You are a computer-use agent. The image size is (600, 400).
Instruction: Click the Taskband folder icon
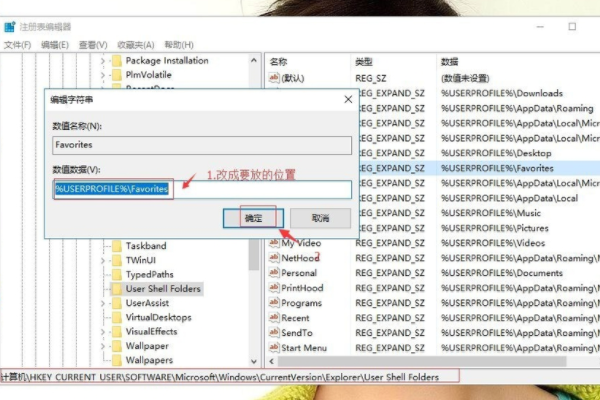pos(117,246)
